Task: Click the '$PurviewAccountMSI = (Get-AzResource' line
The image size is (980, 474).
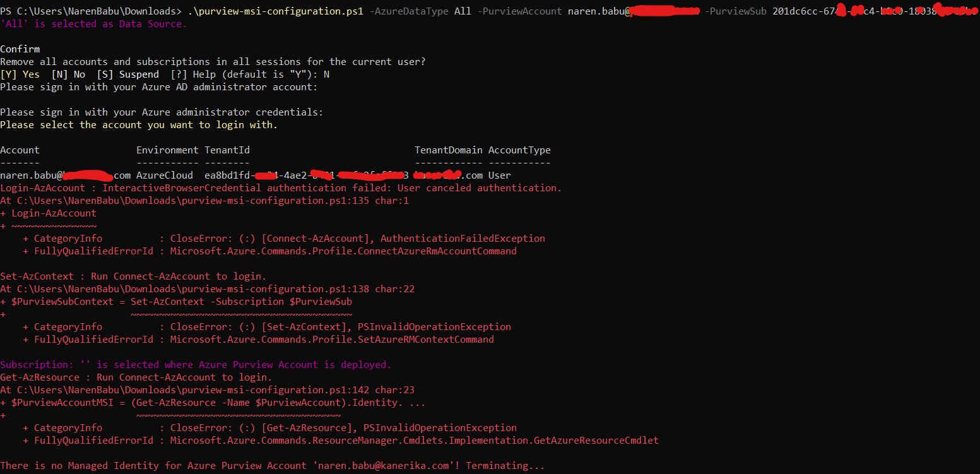Action: click(213, 403)
